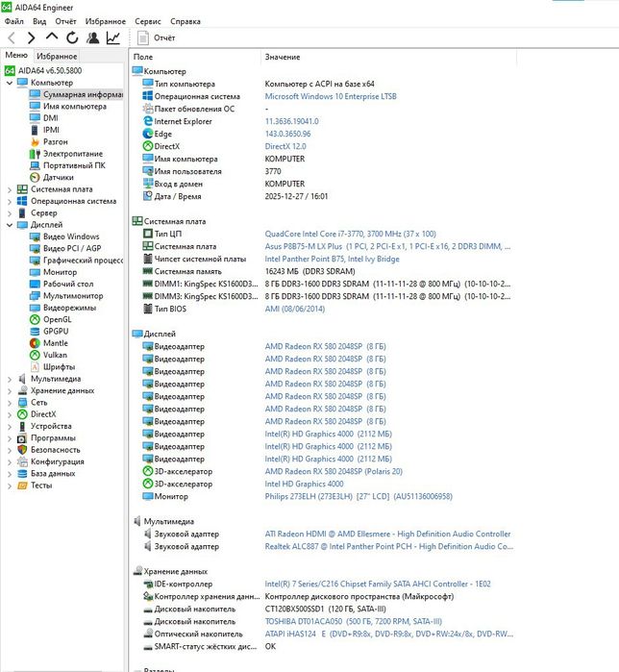Expand the Мультимедиа tree node
Image resolution: width=619 pixels, height=672 pixels.
(10, 379)
